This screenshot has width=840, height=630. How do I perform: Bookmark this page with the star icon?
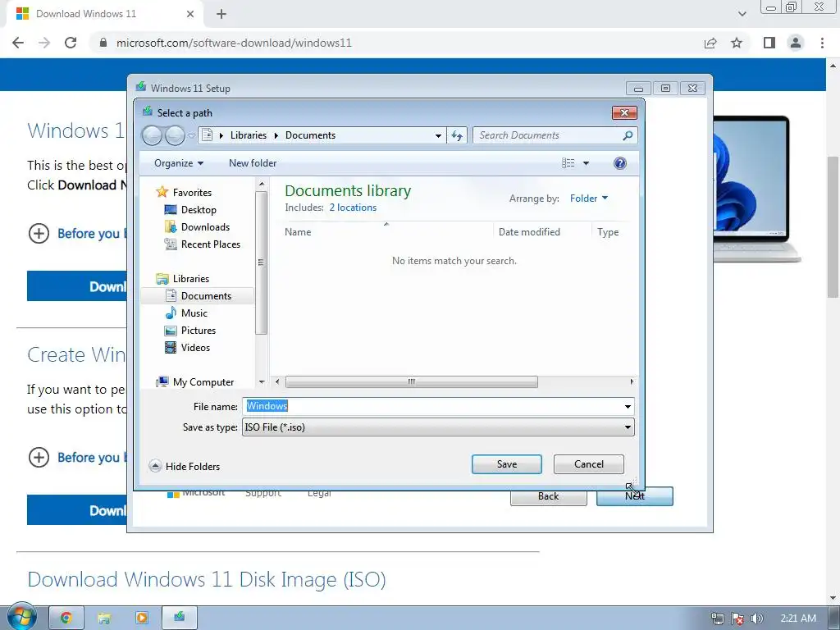click(x=737, y=43)
